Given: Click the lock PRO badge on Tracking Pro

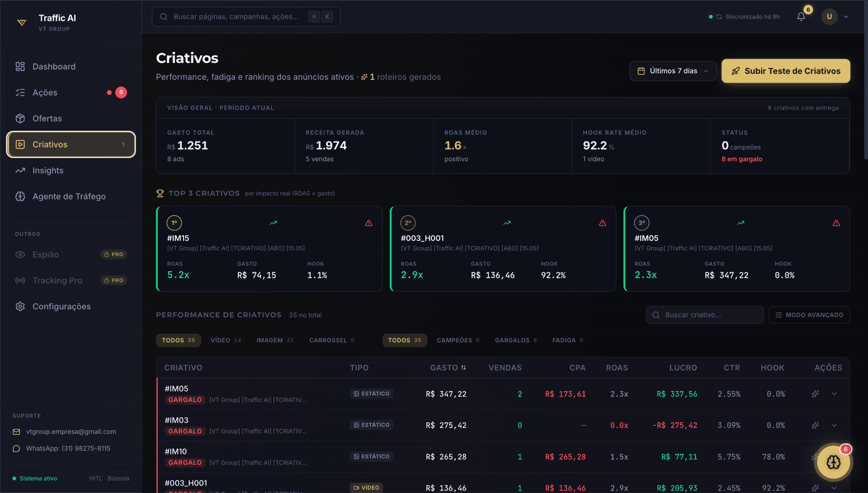Looking at the screenshot, I should click(x=114, y=280).
